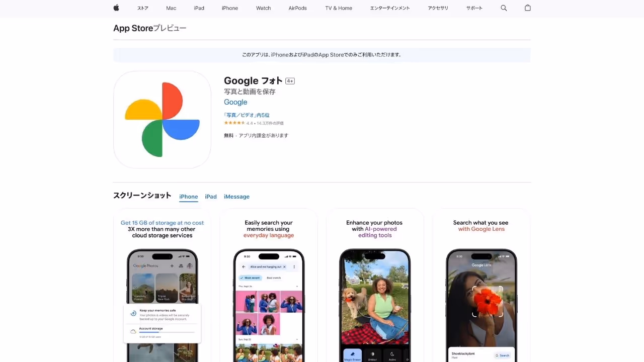Screen dimensions: 644x362
Task: Open the iPad navigation menu item
Action: click(x=199, y=8)
